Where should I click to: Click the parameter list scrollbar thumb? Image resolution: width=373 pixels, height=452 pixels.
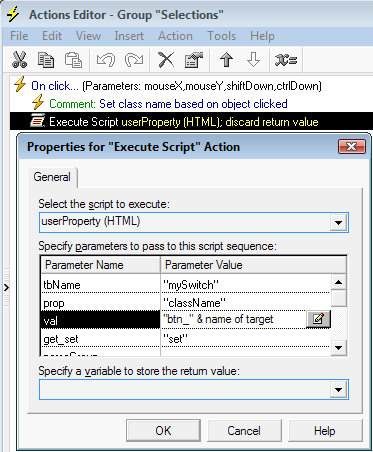pyautogui.click(x=339, y=298)
